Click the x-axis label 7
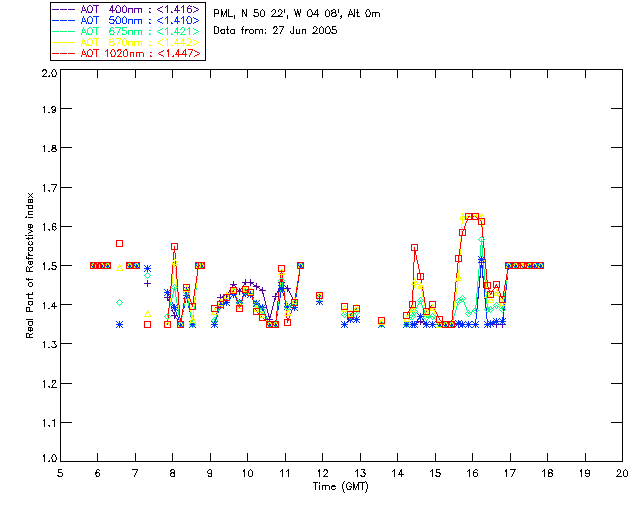The width and height of the screenshot is (640, 512). [x=135, y=473]
